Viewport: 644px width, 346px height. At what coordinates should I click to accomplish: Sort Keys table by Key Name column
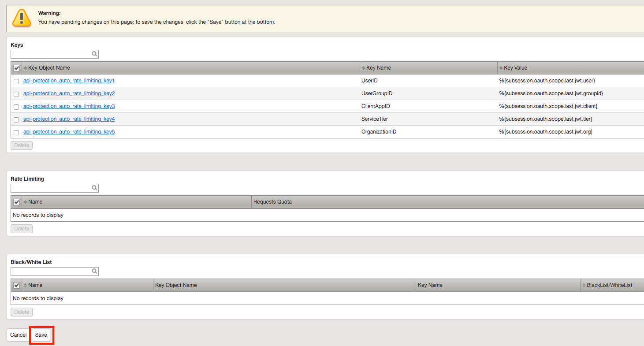coord(378,68)
